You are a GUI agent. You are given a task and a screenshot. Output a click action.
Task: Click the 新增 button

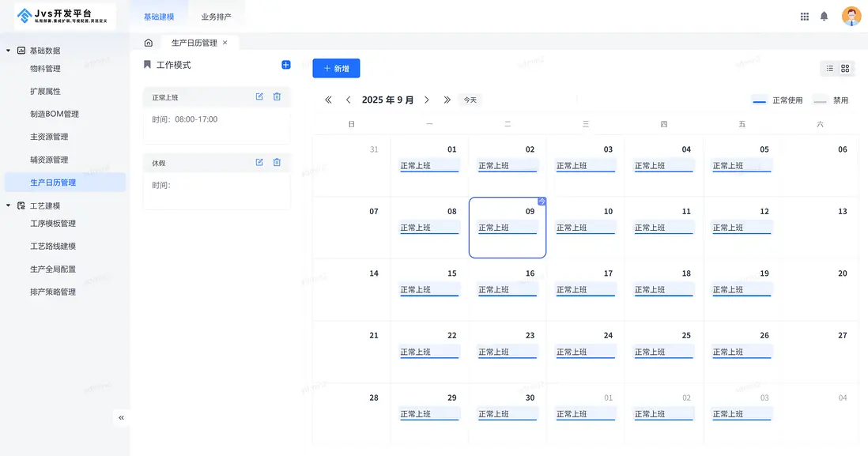[x=336, y=69]
